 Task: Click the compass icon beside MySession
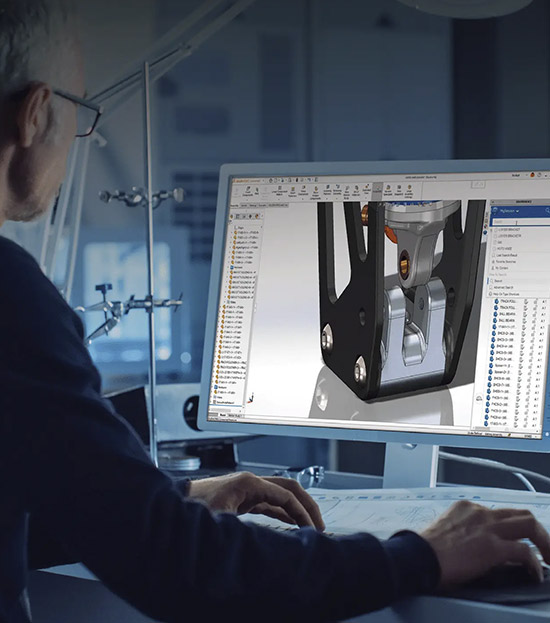[495, 211]
